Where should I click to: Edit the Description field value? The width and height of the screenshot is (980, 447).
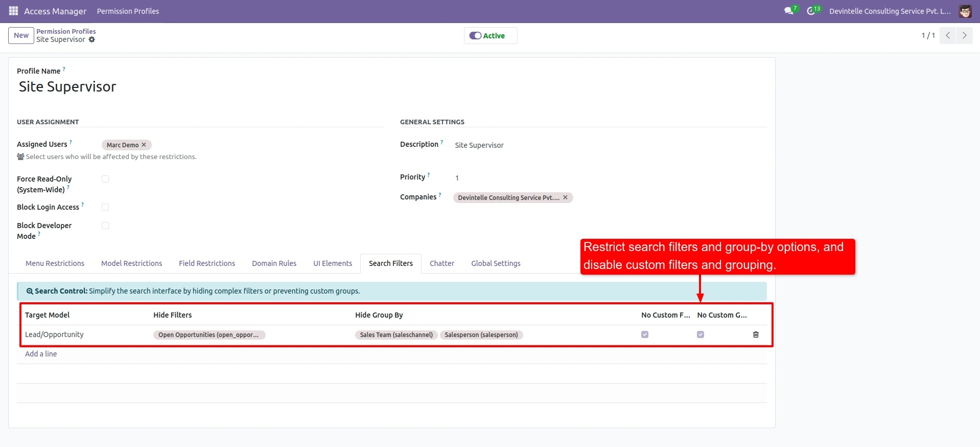coord(610,145)
